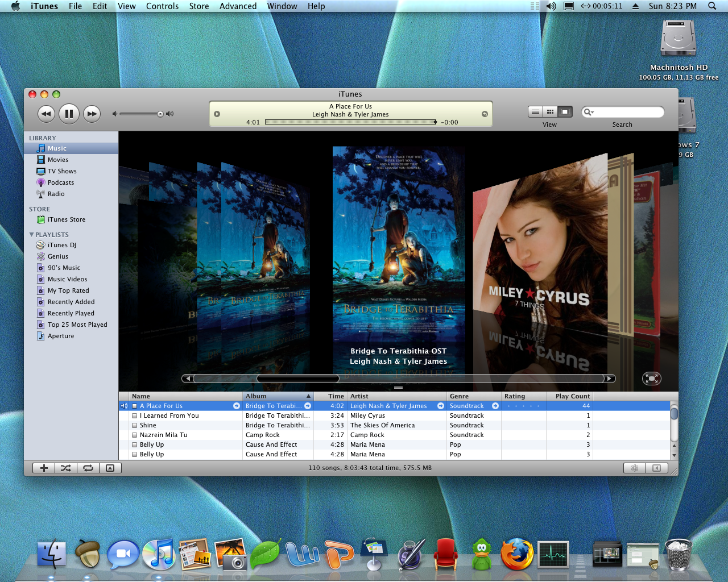Adjust the volume slider knob

coord(160,114)
